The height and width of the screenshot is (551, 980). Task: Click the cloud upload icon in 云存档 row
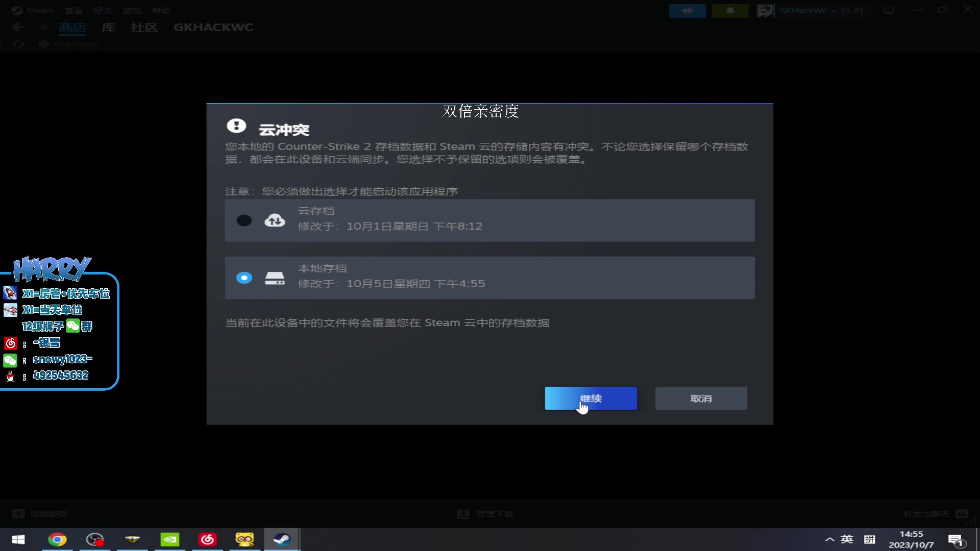click(x=275, y=220)
